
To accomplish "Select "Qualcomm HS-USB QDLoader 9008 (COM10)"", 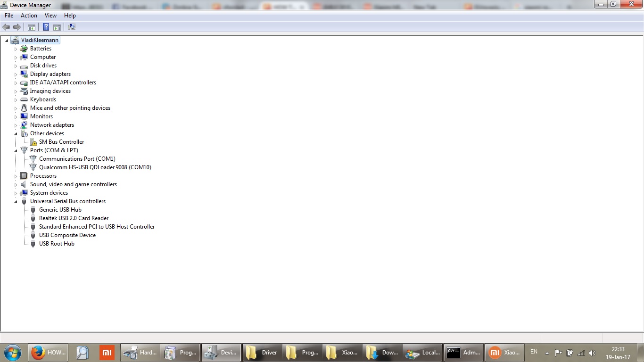I will click(x=95, y=167).
